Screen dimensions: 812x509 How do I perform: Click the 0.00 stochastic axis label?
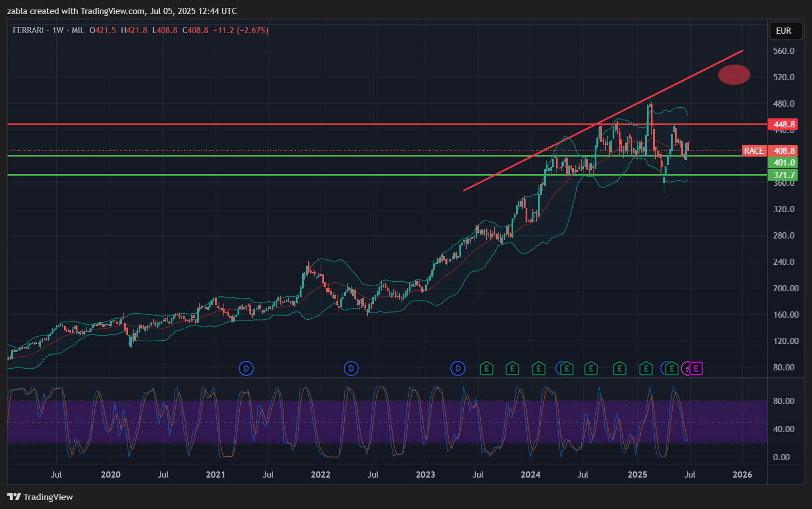[782, 457]
